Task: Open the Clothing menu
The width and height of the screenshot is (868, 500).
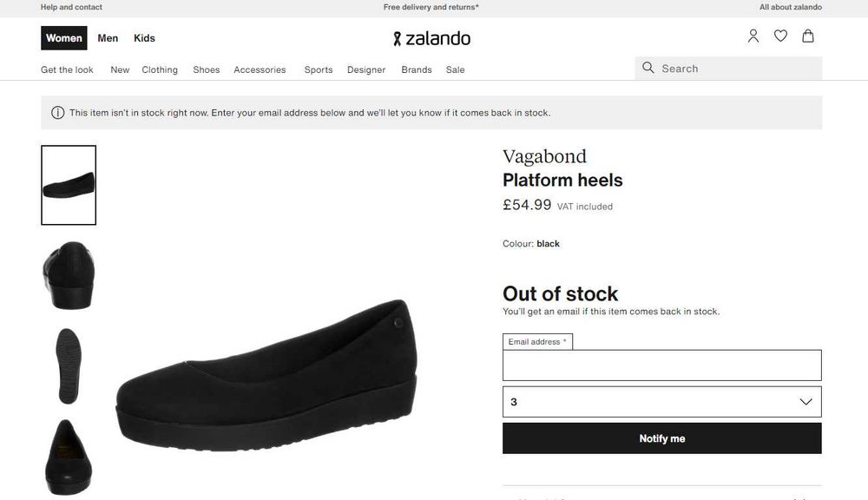Action: pyautogui.click(x=160, y=69)
